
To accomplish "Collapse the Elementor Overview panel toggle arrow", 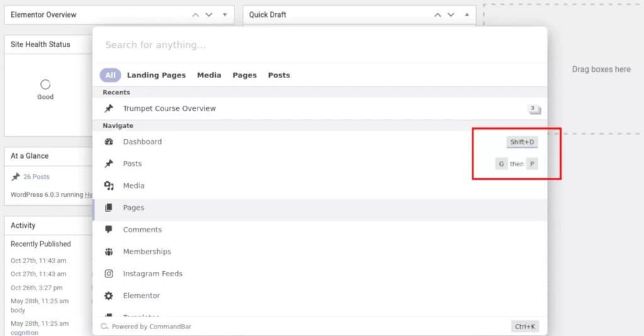I will coord(225,14).
